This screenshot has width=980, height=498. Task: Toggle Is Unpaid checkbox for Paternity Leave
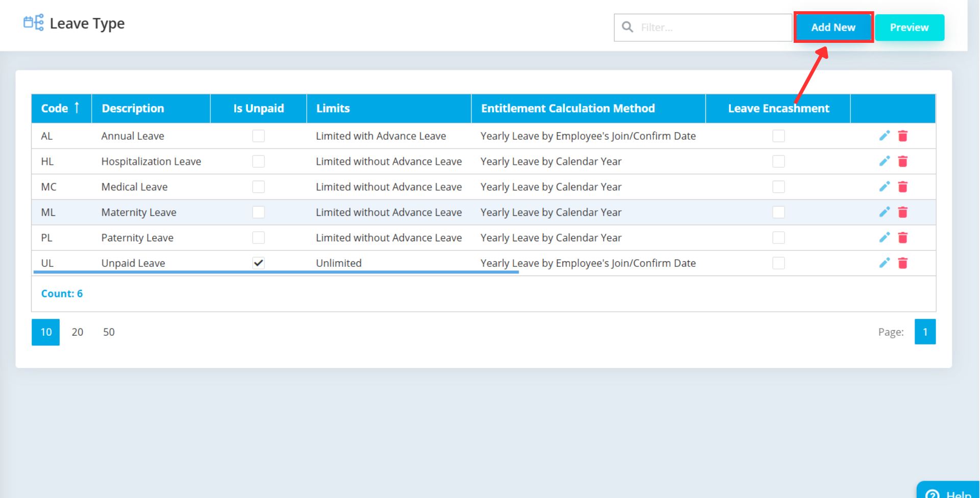tap(258, 238)
